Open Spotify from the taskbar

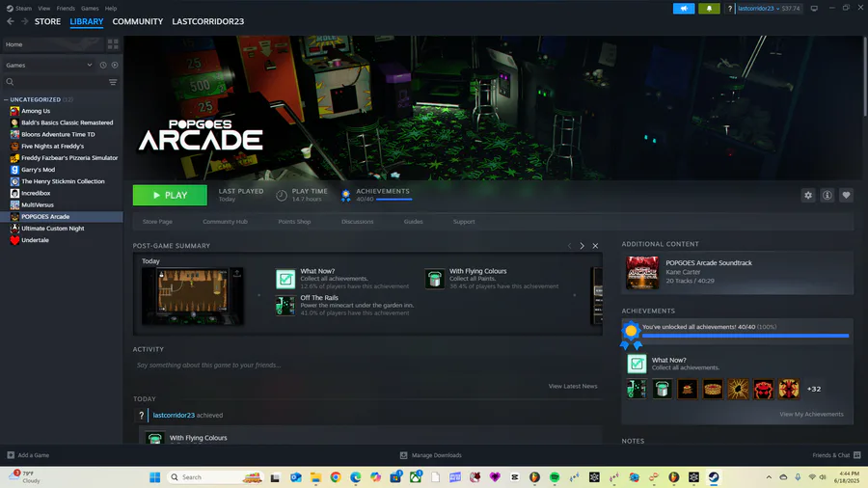[555, 477]
